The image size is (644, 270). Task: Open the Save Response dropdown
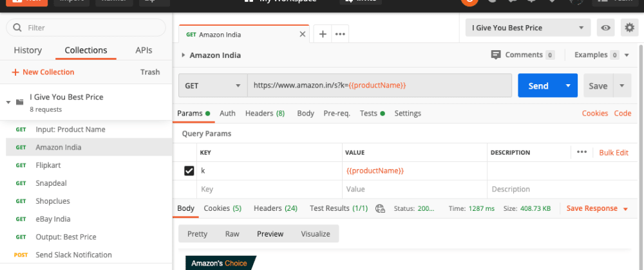(x=625, y=209)
